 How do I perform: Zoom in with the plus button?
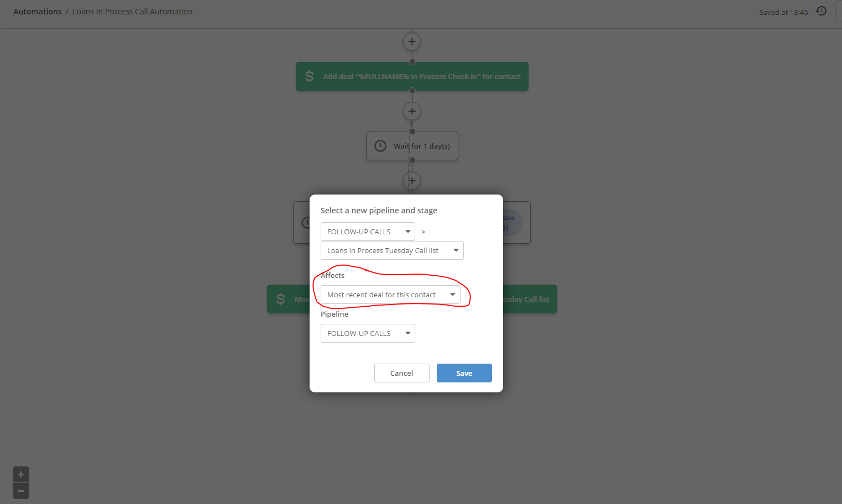tap(21, 475)
